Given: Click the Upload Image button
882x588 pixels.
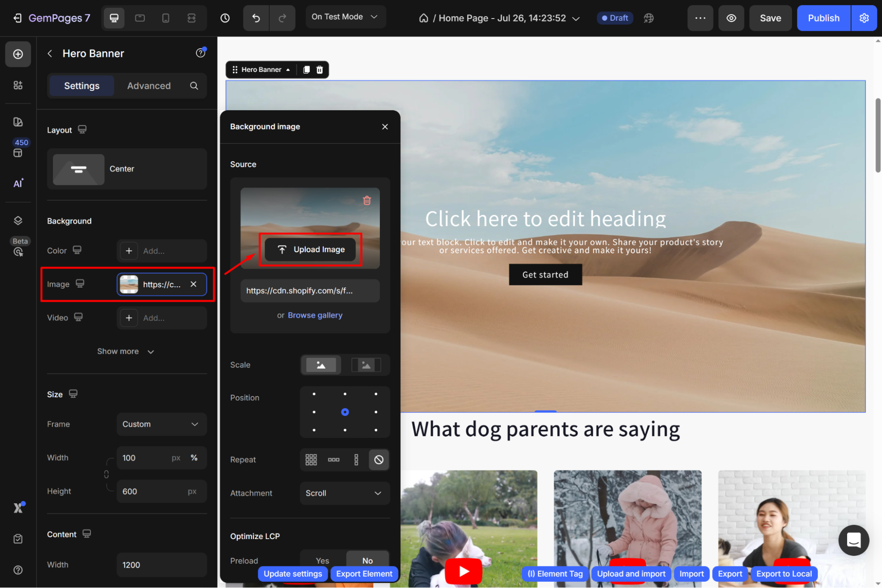Looking at the screenshot, I should pos(311,249).
